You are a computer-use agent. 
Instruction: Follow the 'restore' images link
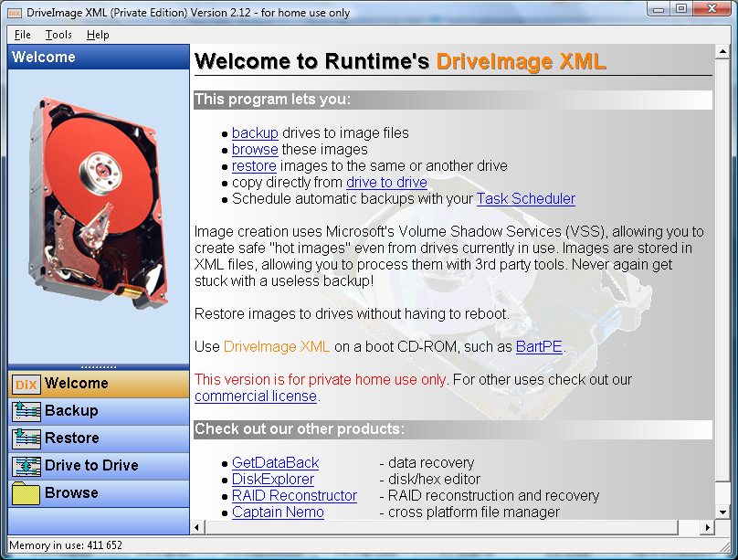click(x=254, y=166)
